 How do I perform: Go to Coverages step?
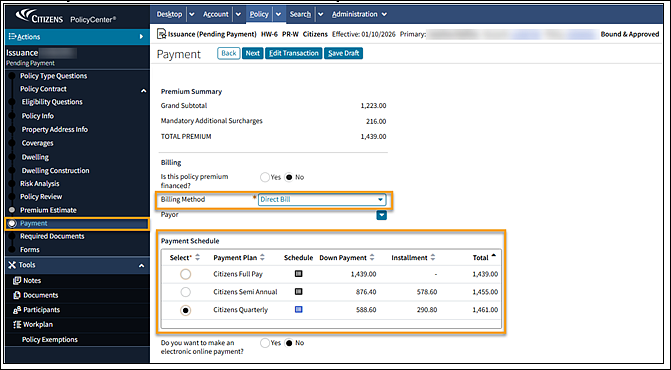tap(38, 143)
